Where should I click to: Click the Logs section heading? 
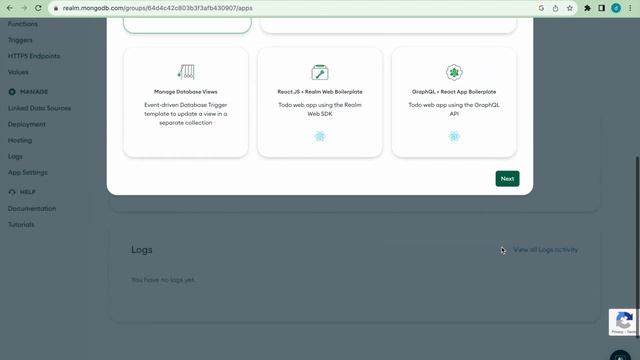pos(142,250)
